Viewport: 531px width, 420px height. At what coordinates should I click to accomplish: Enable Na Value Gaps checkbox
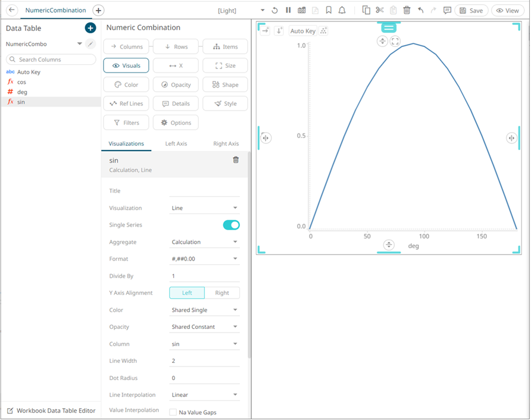173,412
